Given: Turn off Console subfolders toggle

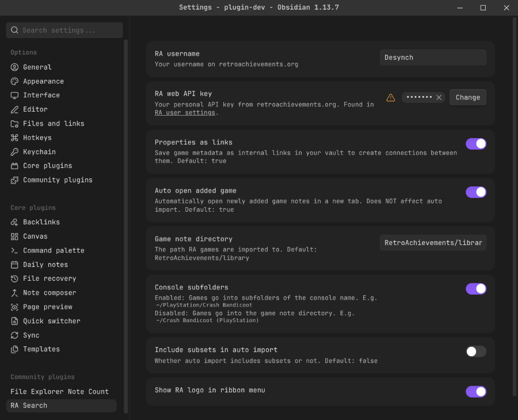Looking at the screenshot, I should [x=476, y=289].
